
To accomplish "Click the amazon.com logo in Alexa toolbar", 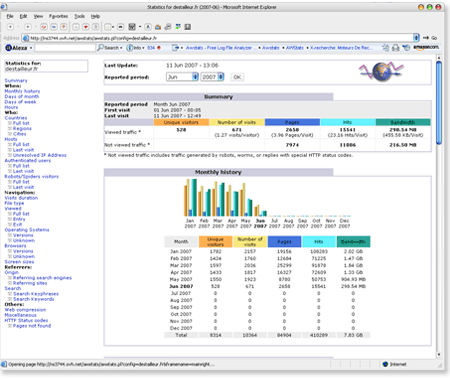I will (426, 48).
